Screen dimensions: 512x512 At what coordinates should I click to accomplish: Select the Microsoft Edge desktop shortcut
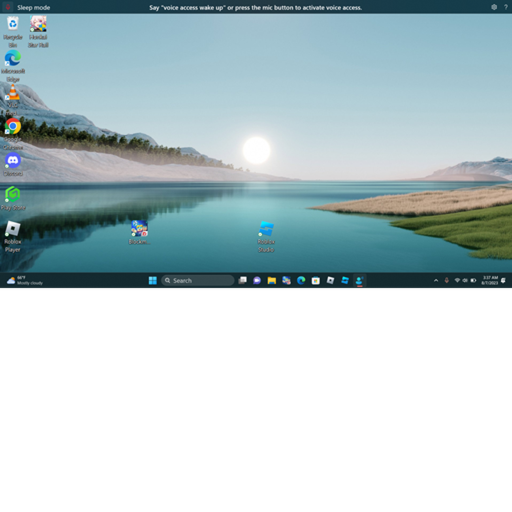click(13, 66)
